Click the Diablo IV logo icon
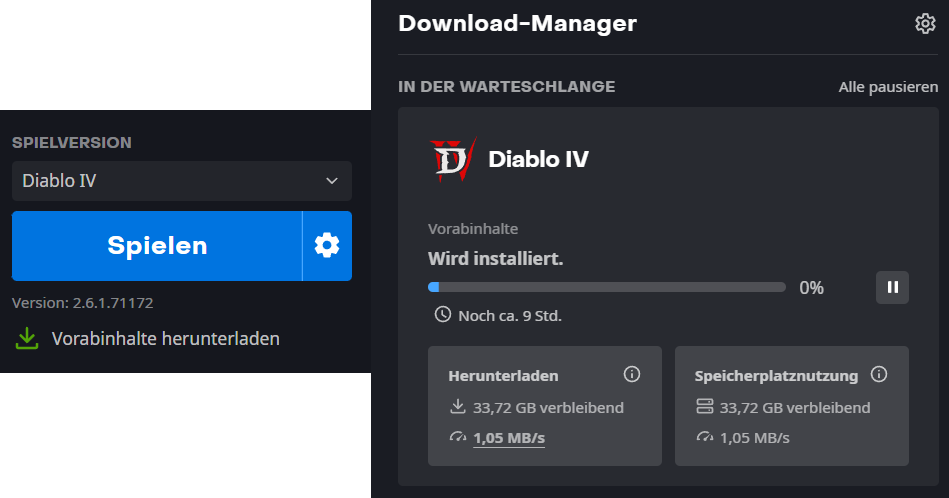Viewport: 949px width, 498px height. (453, 159)
